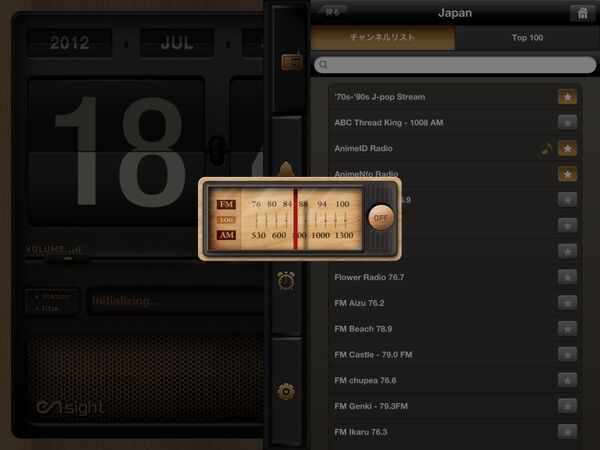Click the Initializing... status display
Viewport: 600px width, 450px height.
point(174,301)
